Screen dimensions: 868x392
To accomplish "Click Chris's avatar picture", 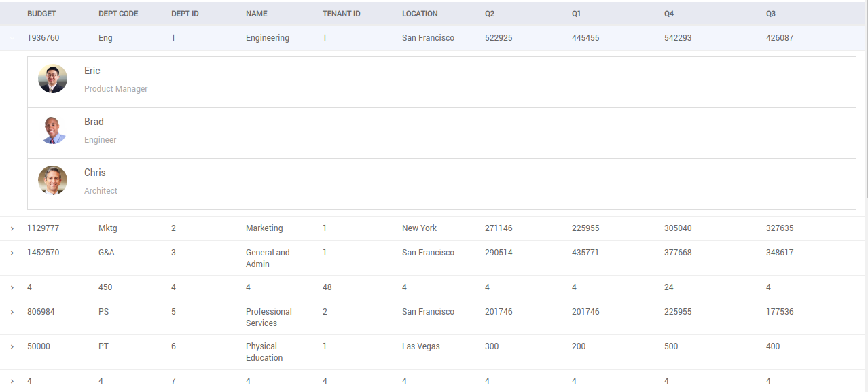I will [52, 181].
